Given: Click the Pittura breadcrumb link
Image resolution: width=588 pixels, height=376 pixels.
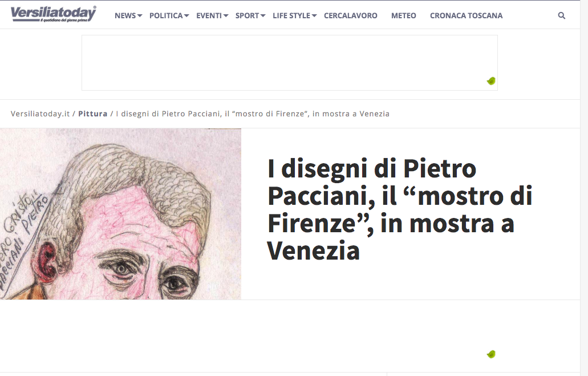Looking at the screenshot, I should click(92, 114).
